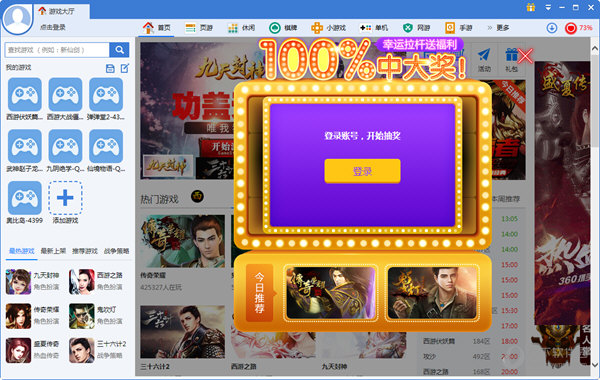Launch the 九阴绝学-Q game icon
The width and height of the screenshot is (600, 380).
click(x=65, y=146)
